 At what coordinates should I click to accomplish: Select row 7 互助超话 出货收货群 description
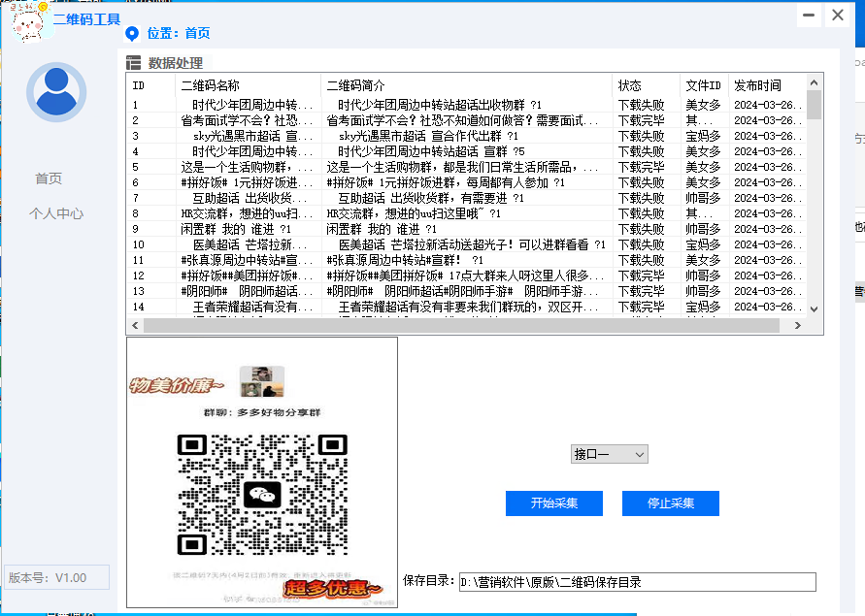pos(430,198)
